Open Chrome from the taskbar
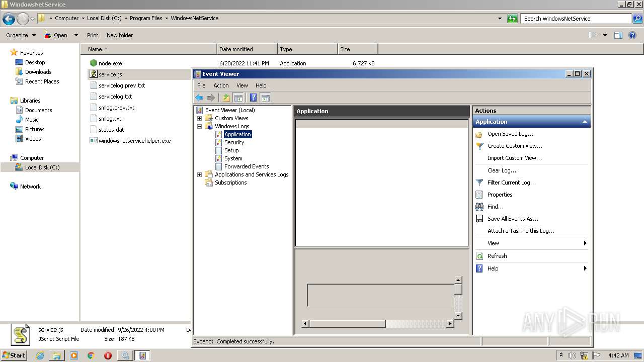 tap(91, 355)
